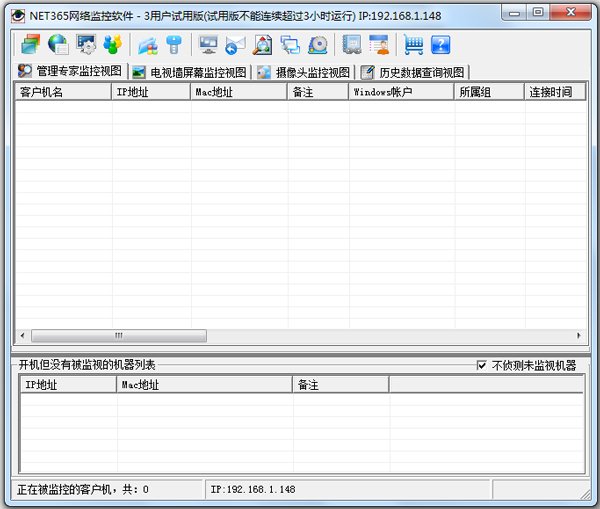
Task: Click the colored group of users icon
Action: [113, 44]
